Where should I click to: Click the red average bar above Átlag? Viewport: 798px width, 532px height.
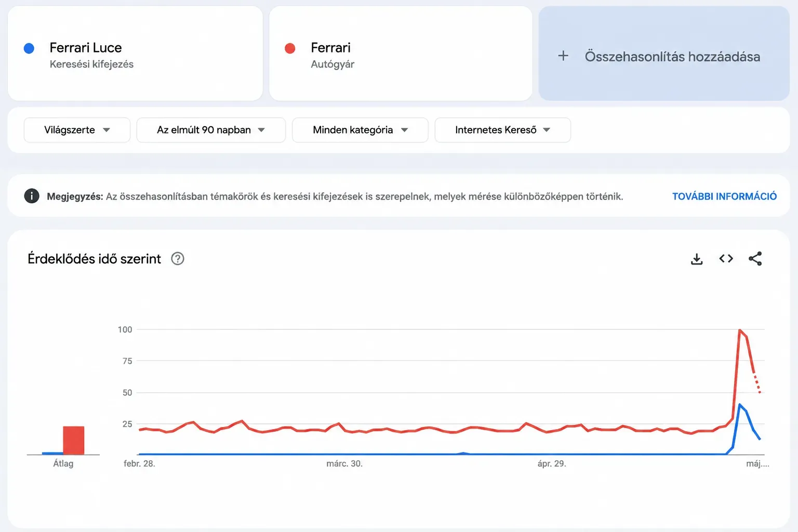click(x=74, y=441)
